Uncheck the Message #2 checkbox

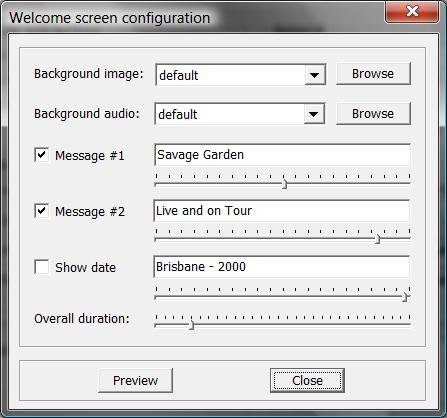coord(42,211)
